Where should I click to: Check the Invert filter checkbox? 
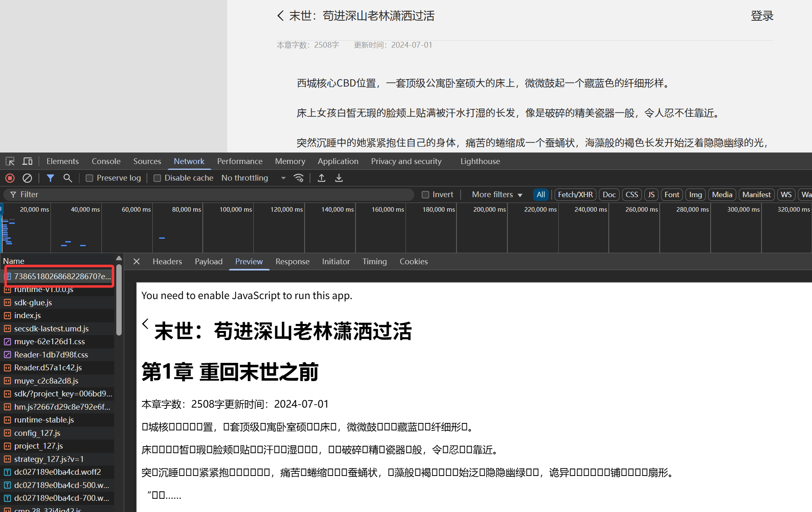(x=425, y=195)
